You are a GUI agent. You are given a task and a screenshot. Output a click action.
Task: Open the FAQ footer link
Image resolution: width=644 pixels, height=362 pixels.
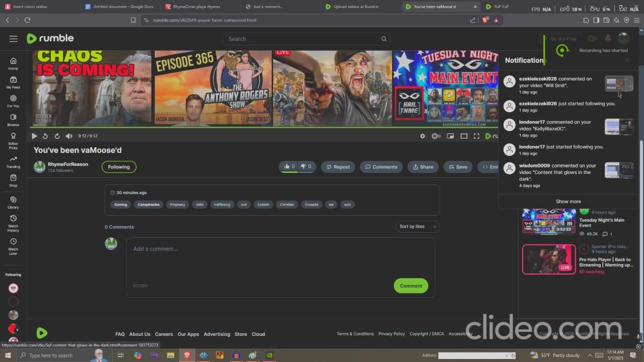[x=120, y=334]
